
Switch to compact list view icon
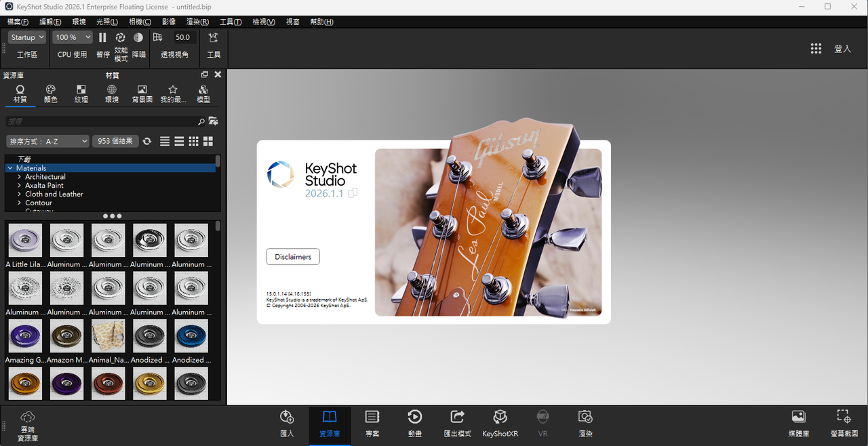click(x=165, y=141)
